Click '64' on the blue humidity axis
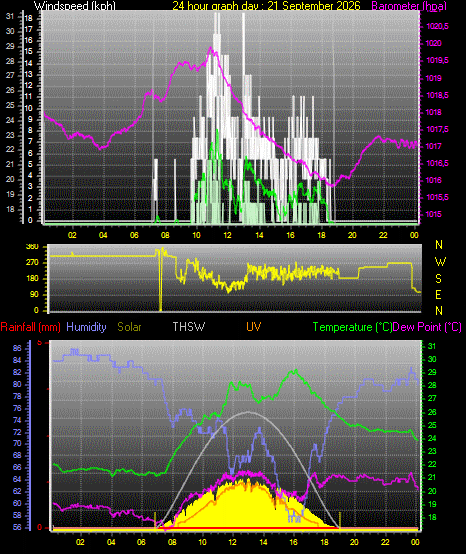Image resolution: width=466 pixels, height=554 pixels. (x=17, y=479)
